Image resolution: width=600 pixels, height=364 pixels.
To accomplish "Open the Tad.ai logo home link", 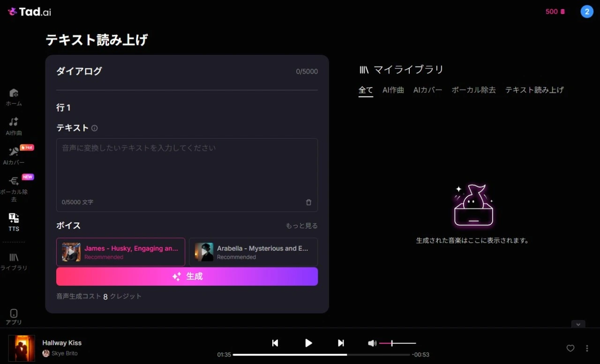I will pyautogui.click(x=29, y=12).
